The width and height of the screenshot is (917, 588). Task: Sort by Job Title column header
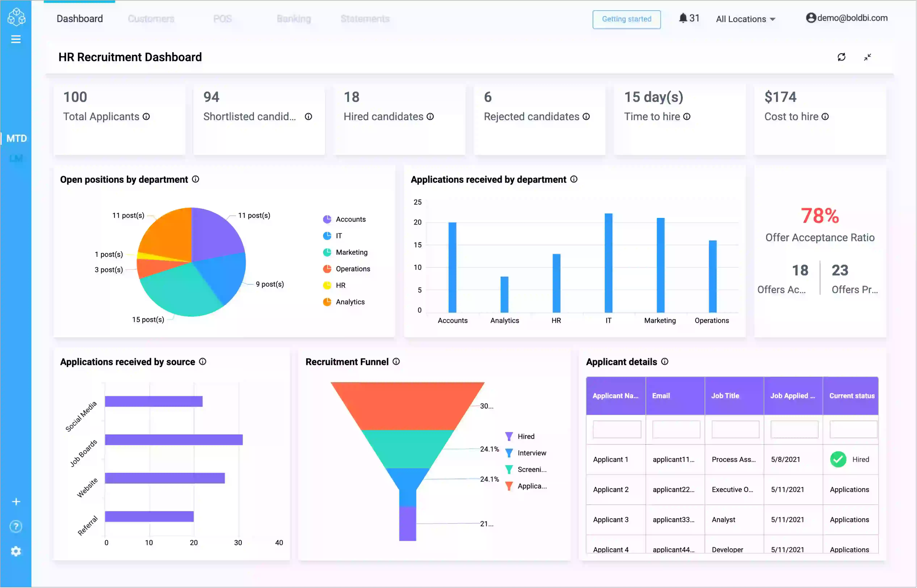pos(734,396)
